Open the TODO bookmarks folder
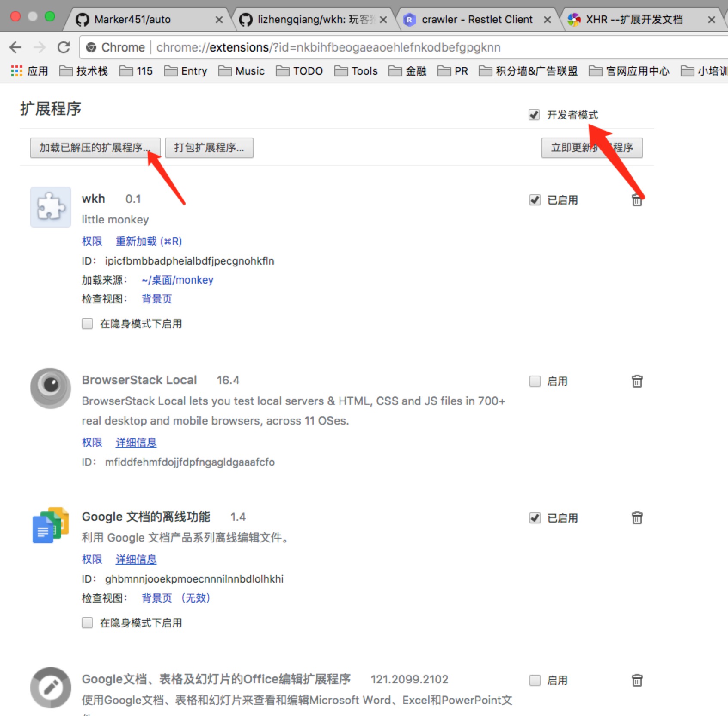728x716 pixels. pyautogui.click(x=300, y=71)
